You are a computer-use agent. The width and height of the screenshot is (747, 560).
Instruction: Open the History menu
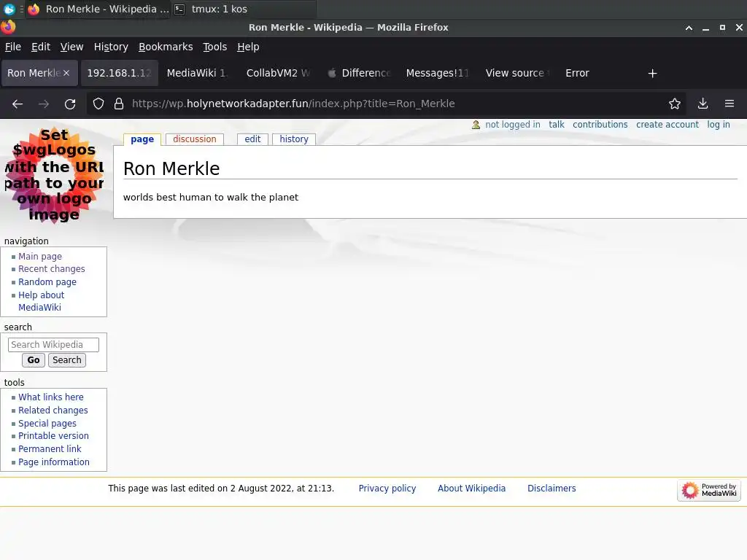(x=111, y=47)
